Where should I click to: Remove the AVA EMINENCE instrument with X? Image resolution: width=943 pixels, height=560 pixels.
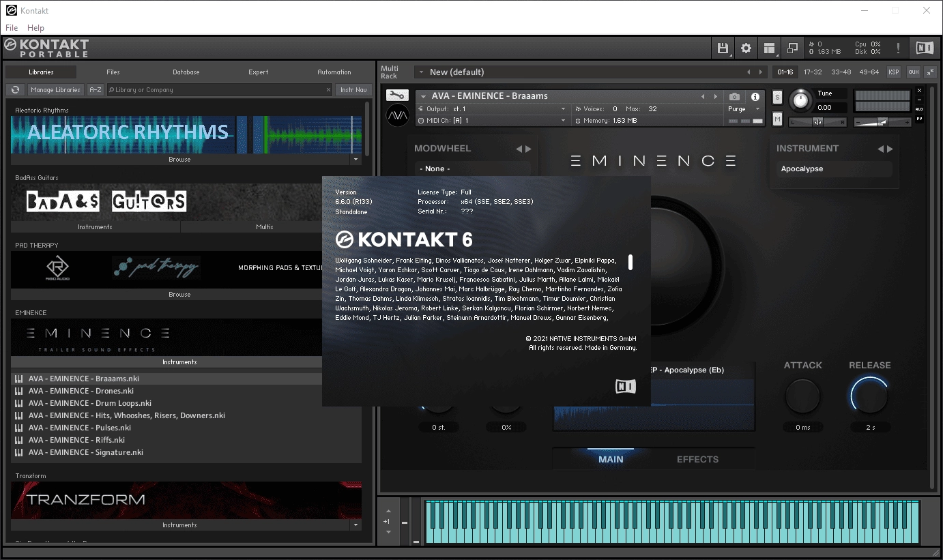(x=919, y=91)
